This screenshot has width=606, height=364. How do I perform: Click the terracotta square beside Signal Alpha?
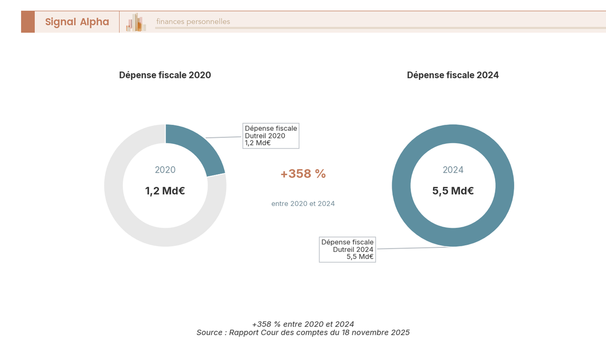click(28, 22)
